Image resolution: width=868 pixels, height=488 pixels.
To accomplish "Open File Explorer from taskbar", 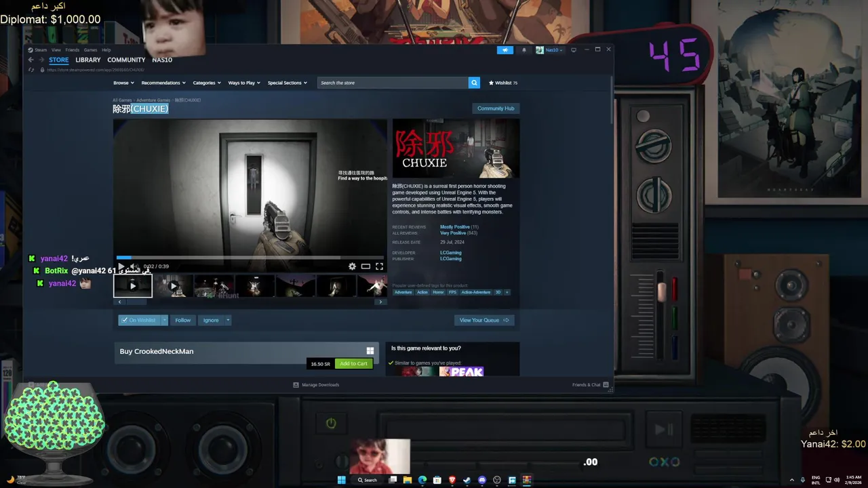I will pyautogui.click(x=408, y=480).
